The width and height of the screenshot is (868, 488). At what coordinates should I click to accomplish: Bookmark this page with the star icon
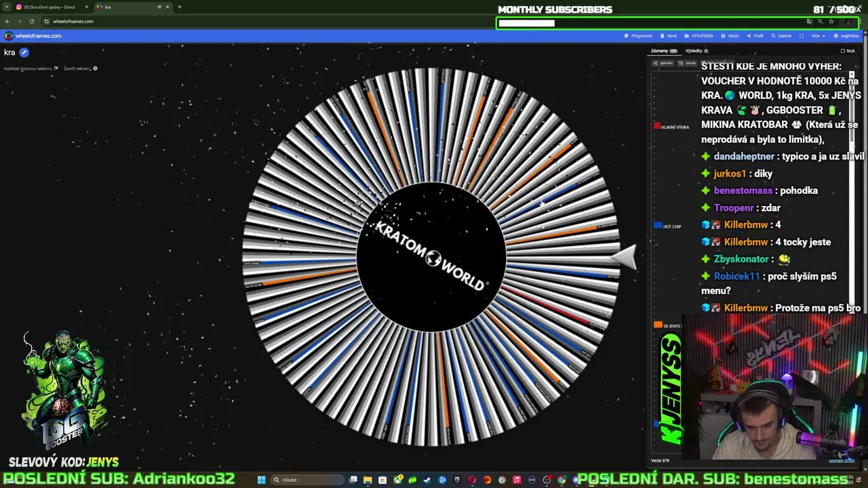pos(831,22)
